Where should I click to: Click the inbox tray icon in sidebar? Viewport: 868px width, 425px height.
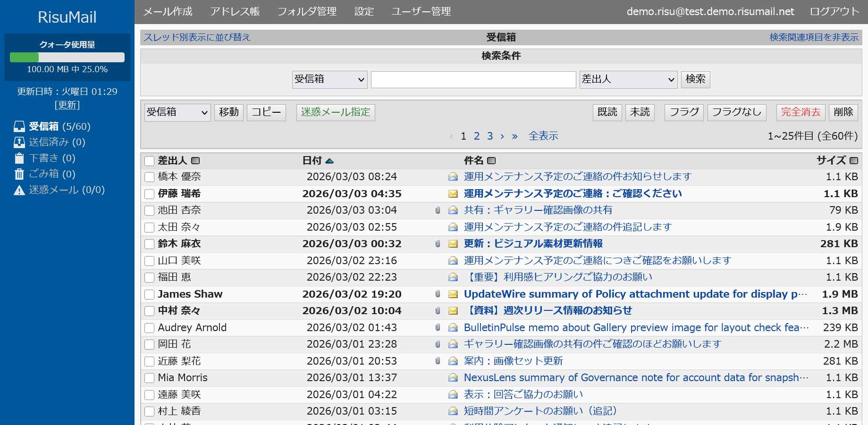coord(19,126)
